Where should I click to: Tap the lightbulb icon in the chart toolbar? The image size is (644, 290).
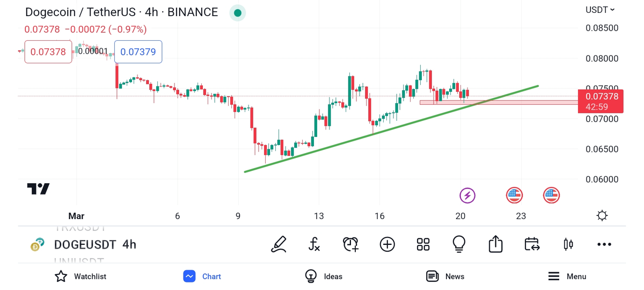[x=459, y=244]
